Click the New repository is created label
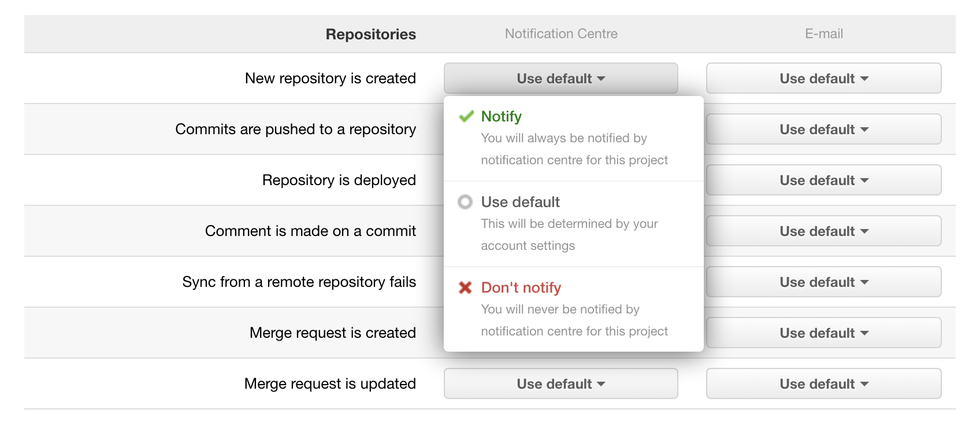Viewport: 980px width, 428px height. click(330, 79)
